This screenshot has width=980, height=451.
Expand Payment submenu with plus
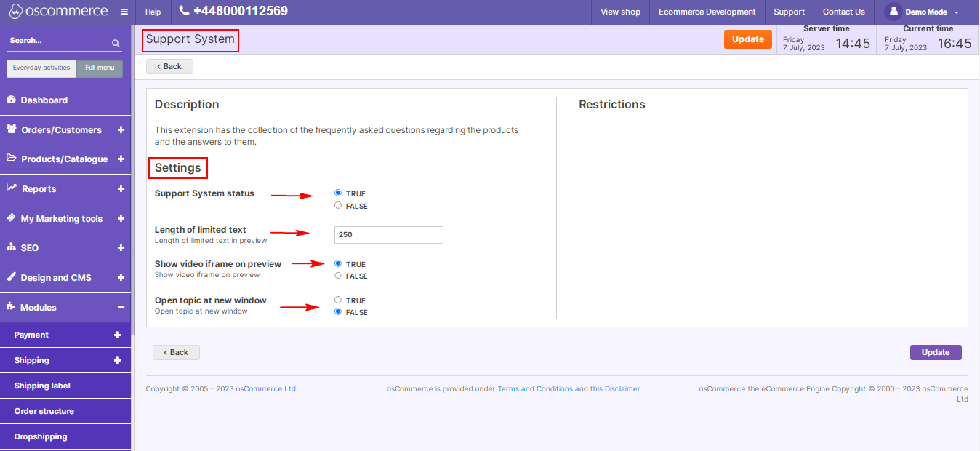(117, 335)
